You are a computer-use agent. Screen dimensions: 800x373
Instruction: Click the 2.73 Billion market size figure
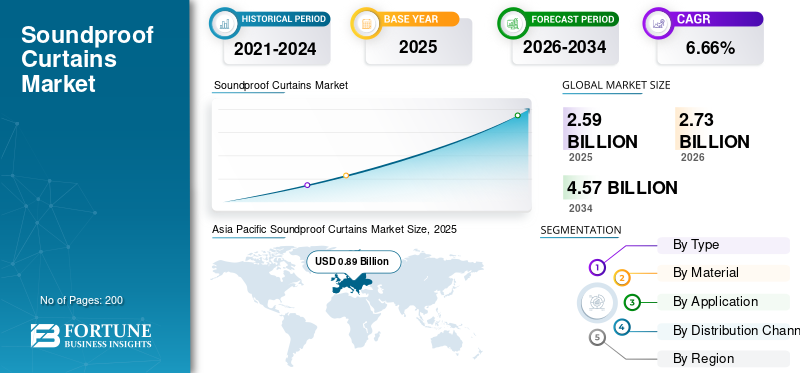(714, 131)
